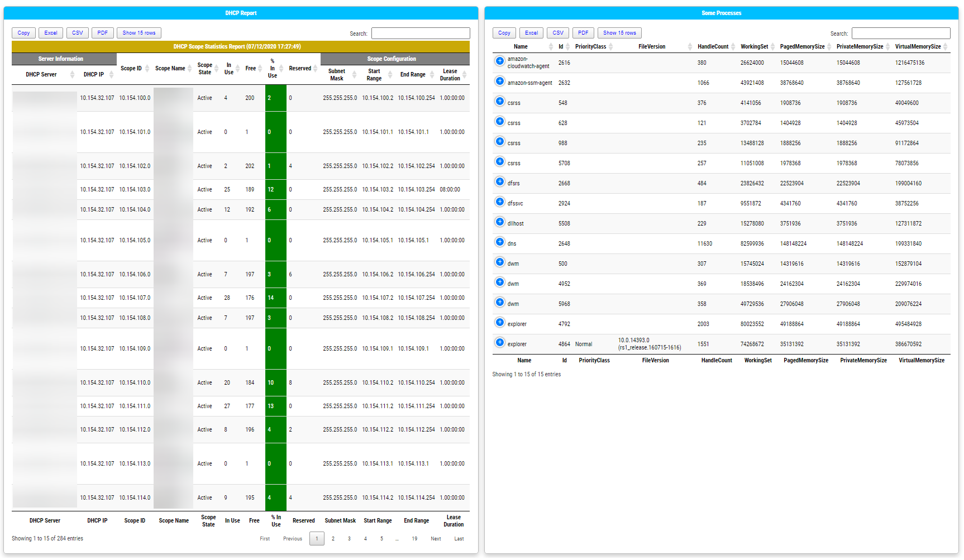The image size is (964, 560).
Task: Export Some Processes to Excel
Action: 531,32
